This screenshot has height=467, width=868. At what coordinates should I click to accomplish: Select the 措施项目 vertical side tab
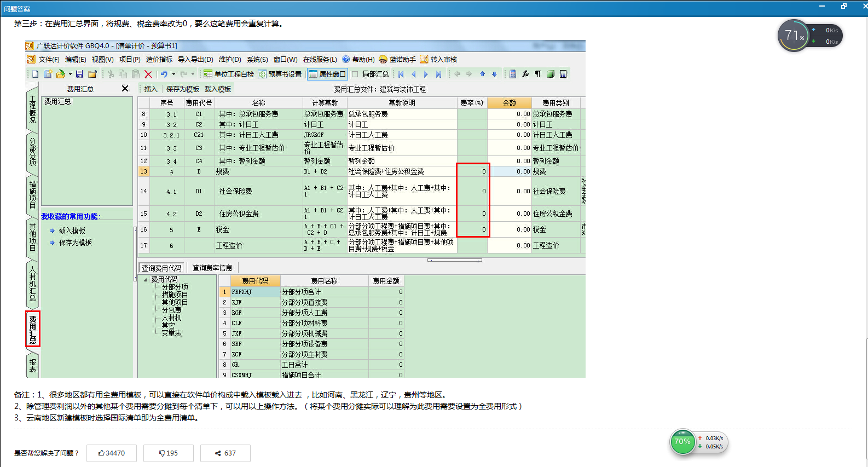[32, 195]
